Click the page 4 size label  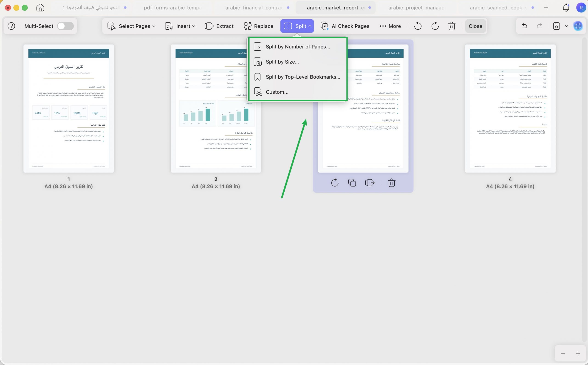tap(510, 186)
